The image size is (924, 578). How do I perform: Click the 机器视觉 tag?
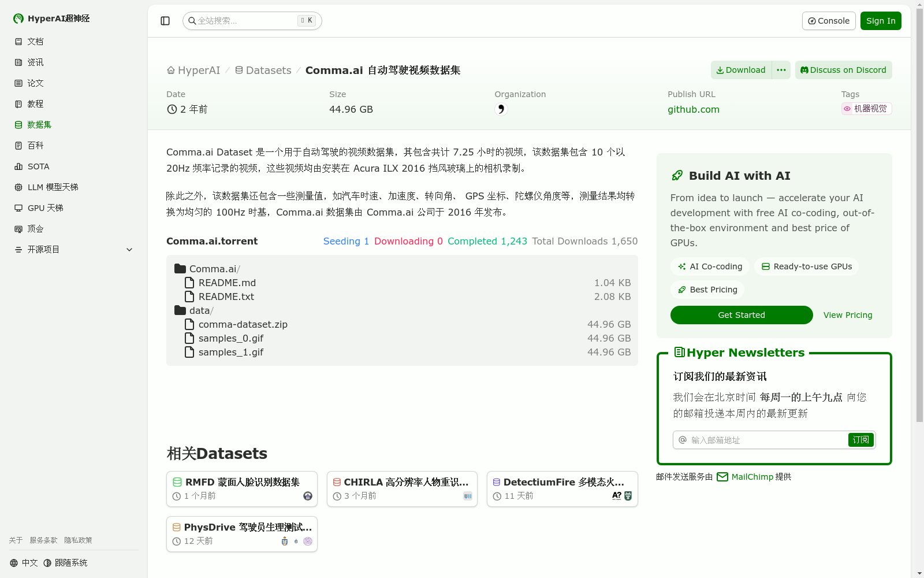(866, 109)
